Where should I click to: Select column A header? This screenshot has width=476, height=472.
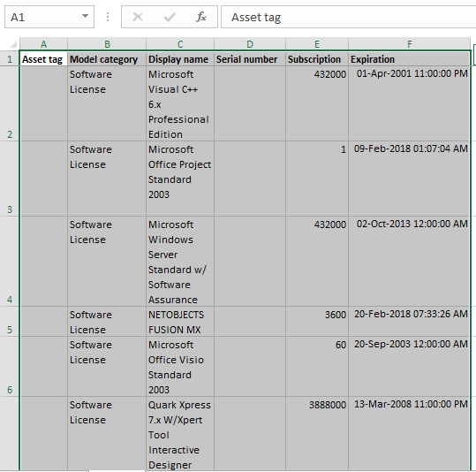coord(44,44)
